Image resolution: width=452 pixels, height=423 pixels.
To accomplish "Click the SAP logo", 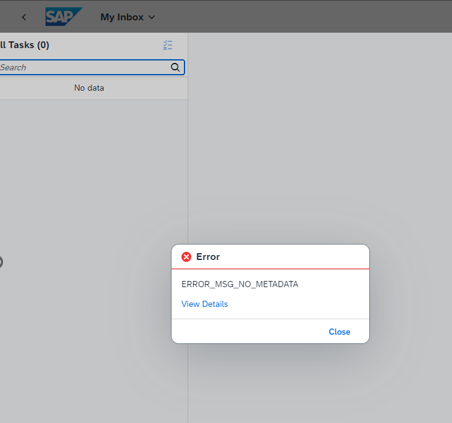I will tap(64, 17).
